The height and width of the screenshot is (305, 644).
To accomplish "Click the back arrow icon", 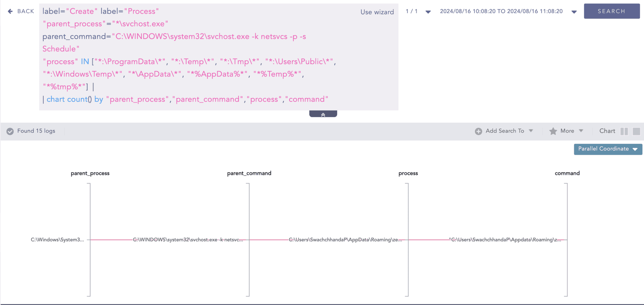I will 10,11.
